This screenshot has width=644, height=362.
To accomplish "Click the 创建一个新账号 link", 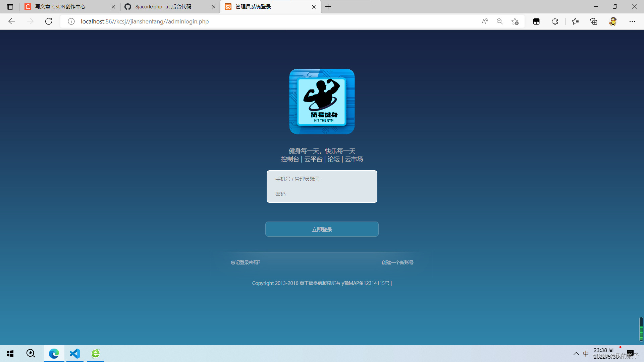I will point(397,262).
